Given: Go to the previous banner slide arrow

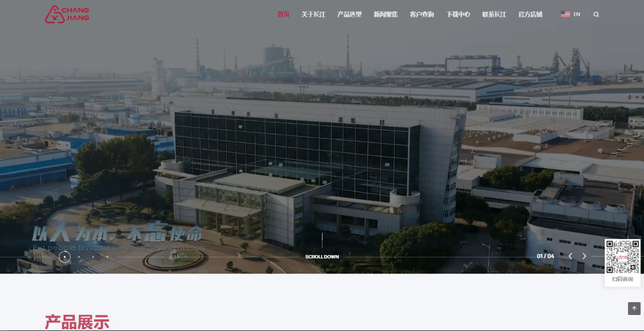Looking at the screenshot, I should [x=570, y=256].
